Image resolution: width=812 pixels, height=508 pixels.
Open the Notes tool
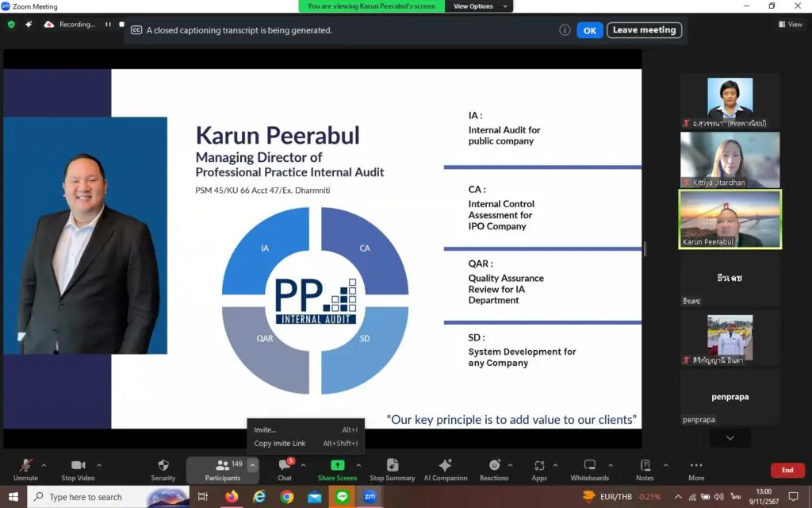point(645,470)
